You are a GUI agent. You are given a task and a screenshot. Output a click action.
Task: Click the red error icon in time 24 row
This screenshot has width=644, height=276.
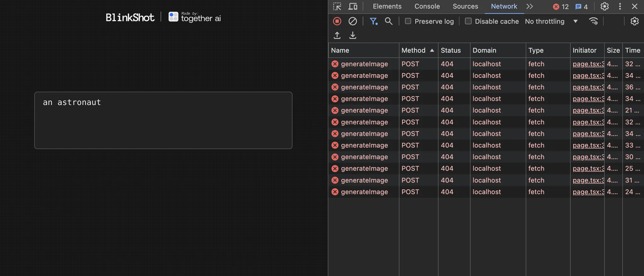point(335,192)
